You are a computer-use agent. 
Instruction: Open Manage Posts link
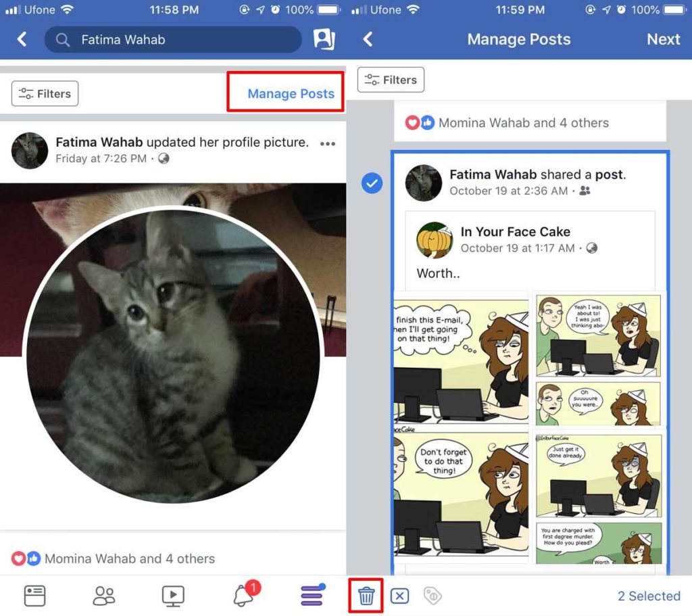(x=285, y=94)
